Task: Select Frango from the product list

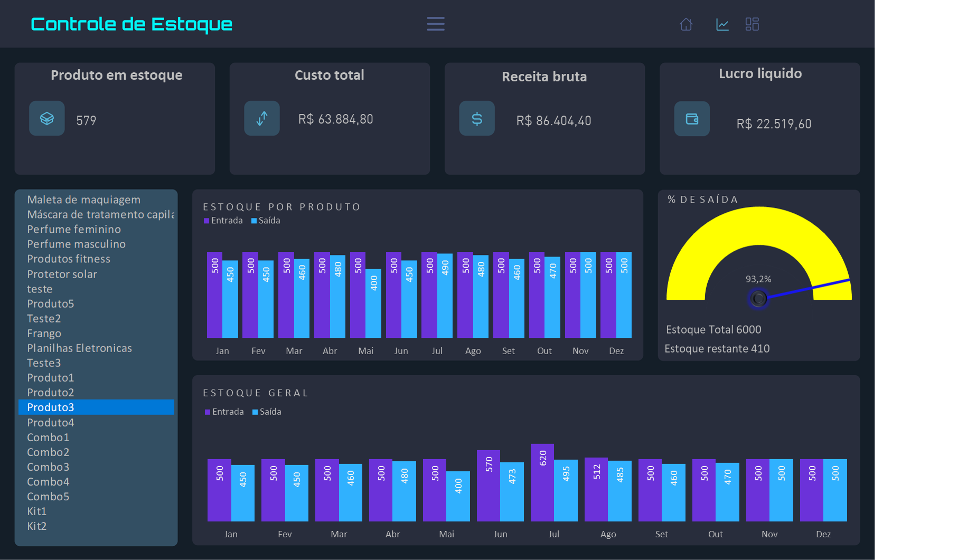Action: click(x=44, y=333)
